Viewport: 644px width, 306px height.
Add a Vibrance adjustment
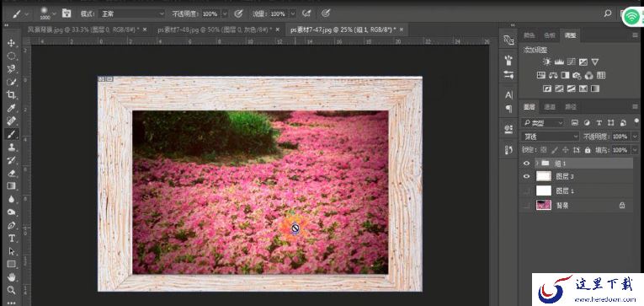click(x=594, y=62)
